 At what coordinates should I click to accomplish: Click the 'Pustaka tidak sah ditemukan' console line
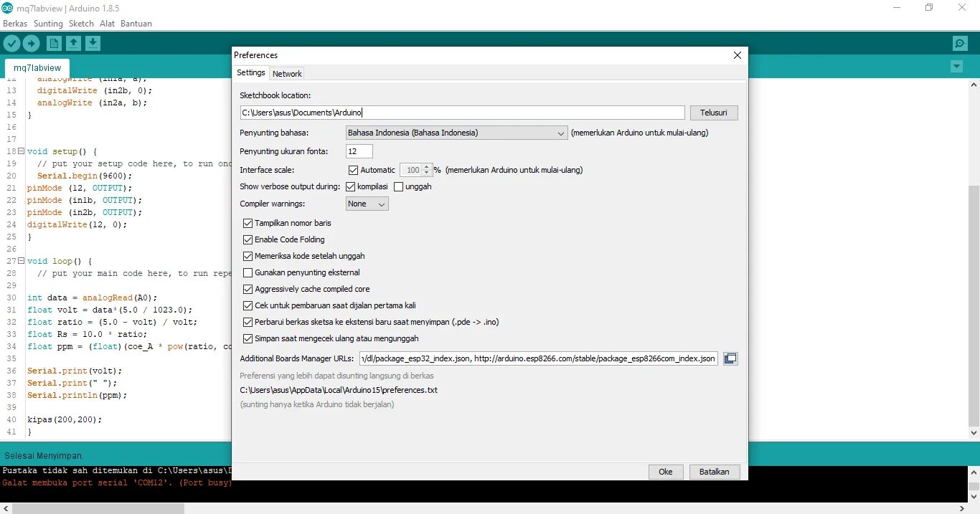point(117,471)
